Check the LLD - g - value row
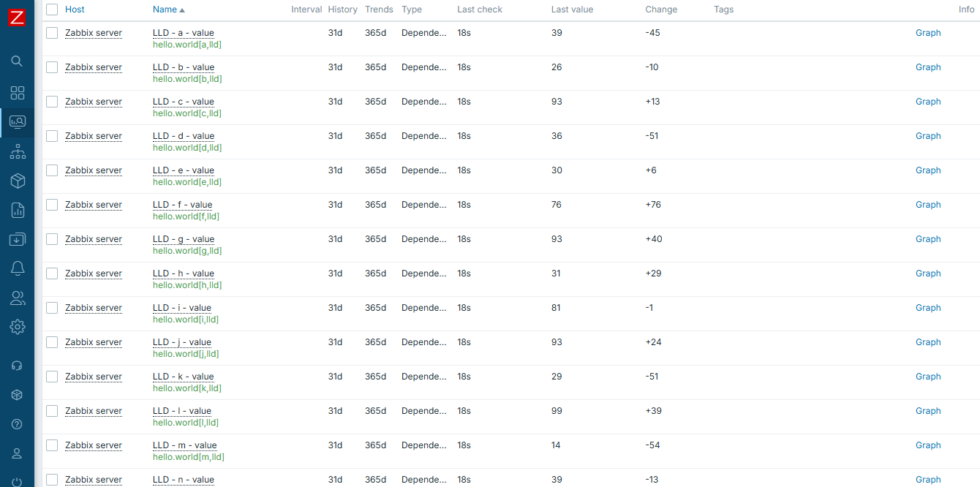The height and width of the screenshot is (487, 980). (x=52, y=239)
